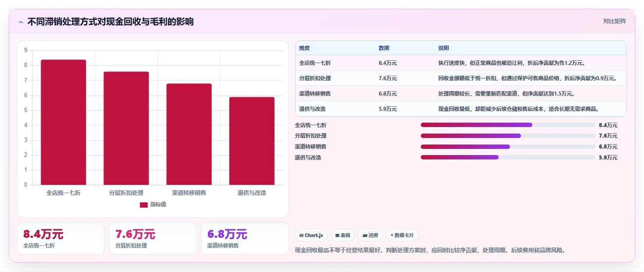Click the 退供与改造 cell in the table
Image resolution: width=644 pixels, height=272 pixels.
[313, 109]
